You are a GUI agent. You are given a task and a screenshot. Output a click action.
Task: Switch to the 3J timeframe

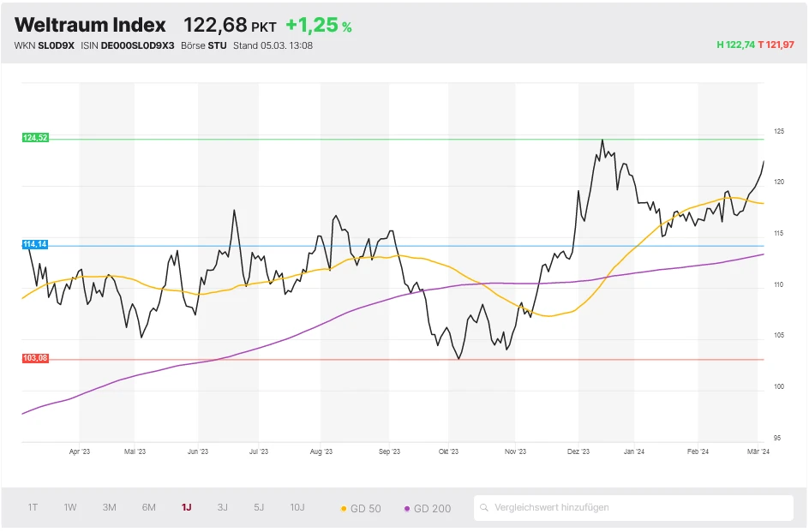pos(222,508)
